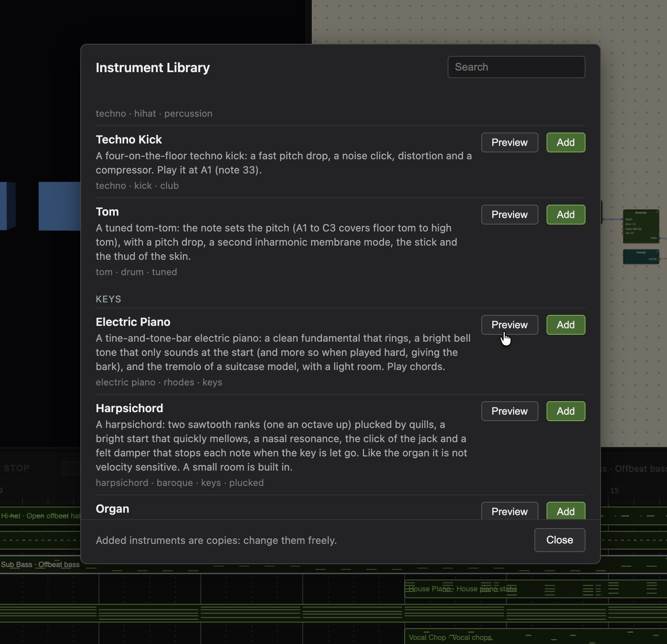
Task: Click the 'electric piano · rhodes · keys' tags
Action: tap(159, 382)
